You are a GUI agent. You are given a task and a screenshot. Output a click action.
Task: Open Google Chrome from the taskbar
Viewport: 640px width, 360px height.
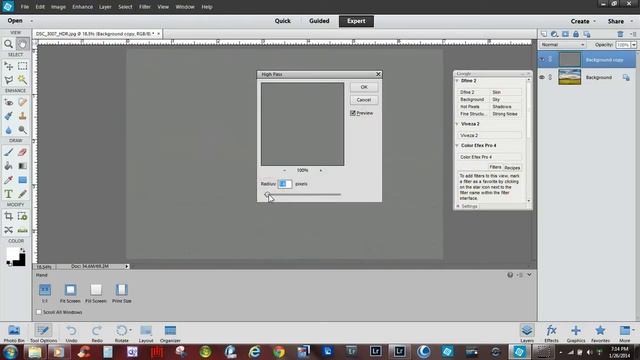point(279,351)
